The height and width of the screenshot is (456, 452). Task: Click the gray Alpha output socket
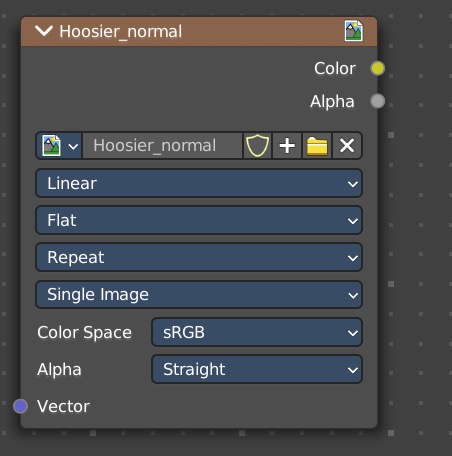click(378, 101)
